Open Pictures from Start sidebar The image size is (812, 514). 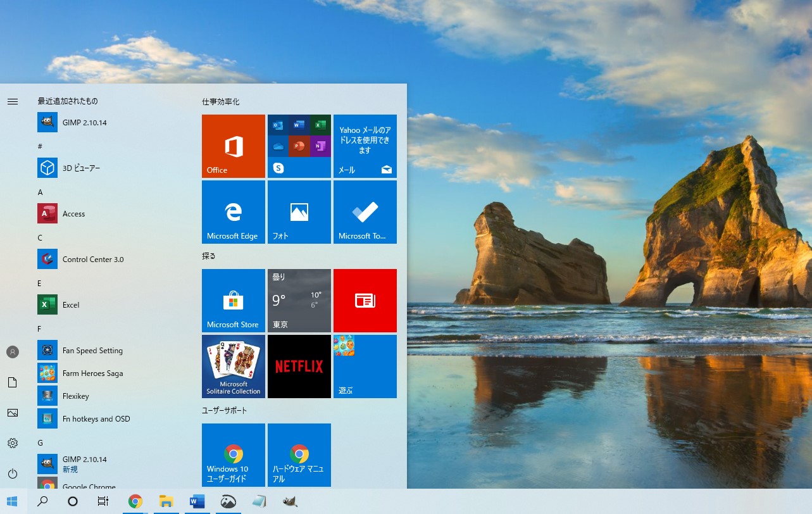tap(13, 413)
